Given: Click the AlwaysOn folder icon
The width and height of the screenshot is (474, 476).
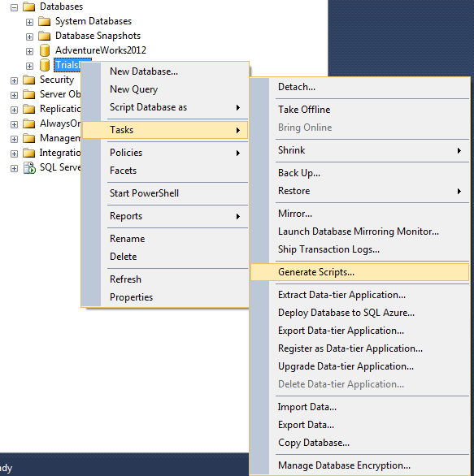Looking at the screenshot, I should click(29, 123).
